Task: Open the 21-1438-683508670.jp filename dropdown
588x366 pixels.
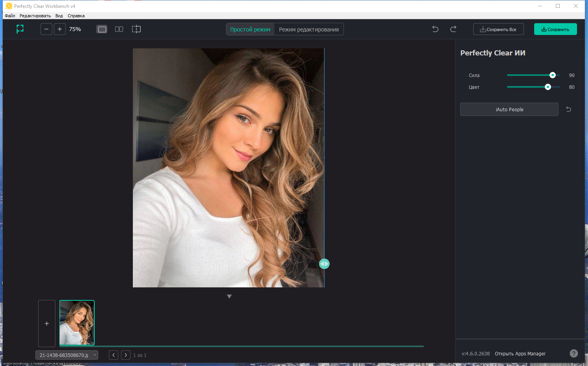Action: pos(94,355)
